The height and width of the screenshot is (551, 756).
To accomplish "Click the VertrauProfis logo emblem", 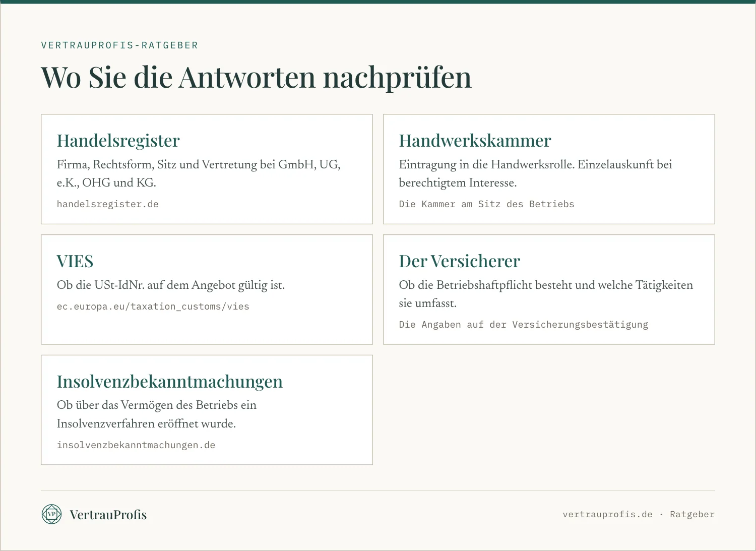I will [x=51, y=514].
